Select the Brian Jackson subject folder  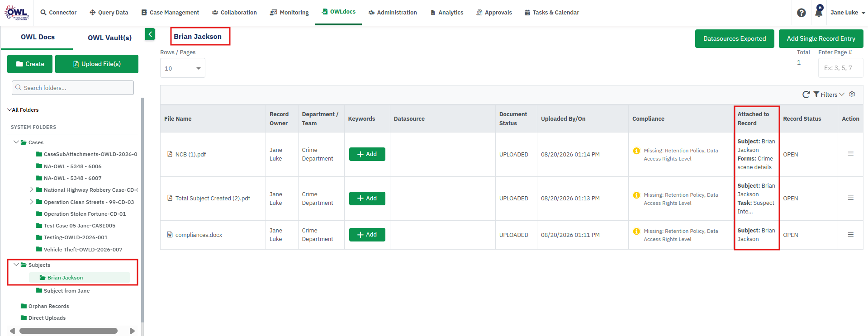coord(80,278)
